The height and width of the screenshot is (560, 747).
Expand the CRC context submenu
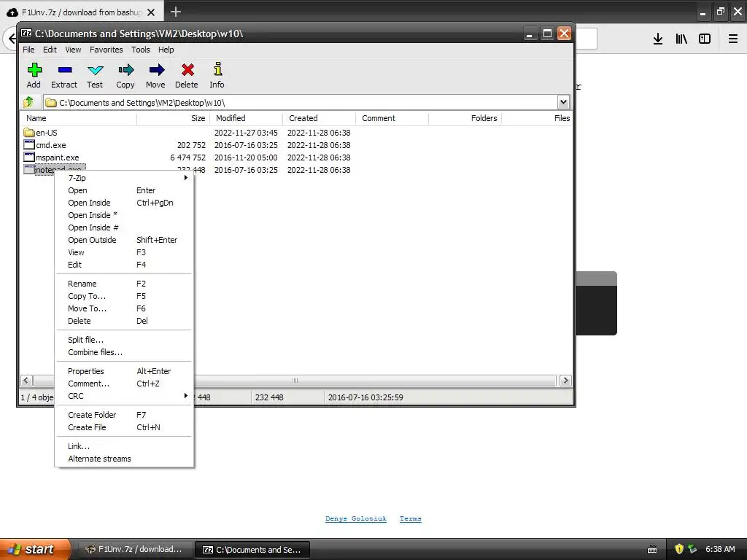click(x=124, y=396)
